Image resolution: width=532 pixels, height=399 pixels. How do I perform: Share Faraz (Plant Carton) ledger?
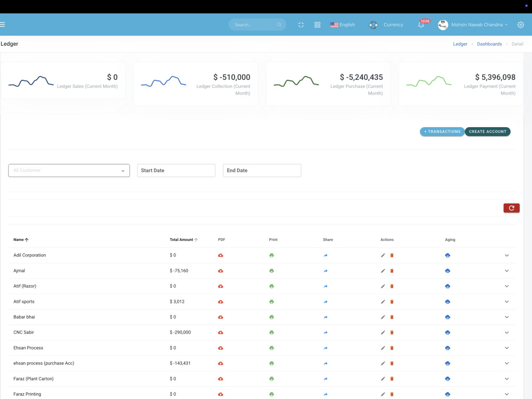(x=326, y=379)
